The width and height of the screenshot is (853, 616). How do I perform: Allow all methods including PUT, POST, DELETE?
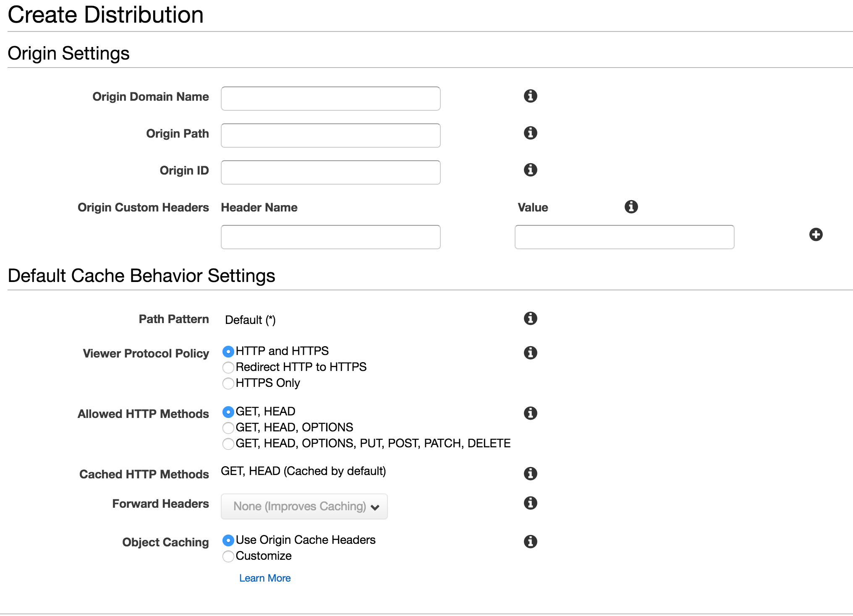[228, 444]
